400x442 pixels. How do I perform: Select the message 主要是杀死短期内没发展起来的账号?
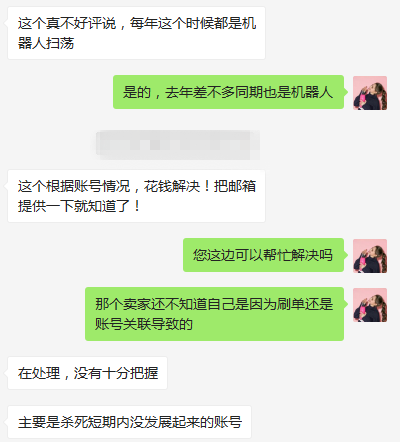tap(129, 422)
